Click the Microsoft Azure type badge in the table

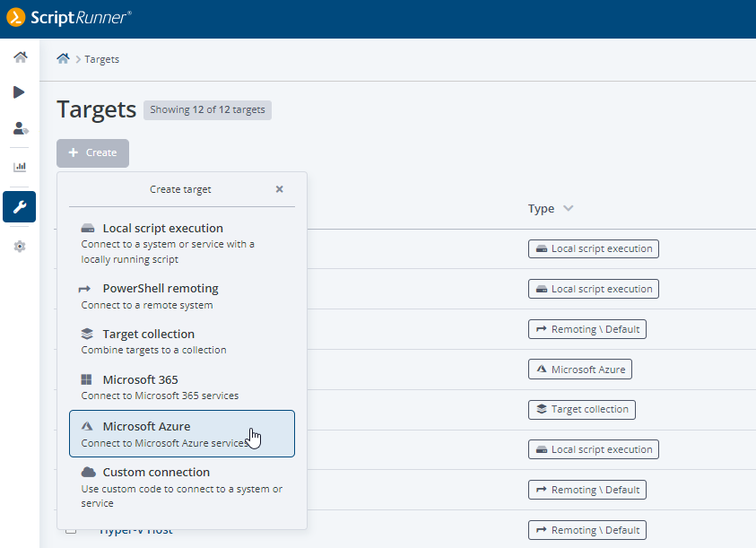(x=580, y=370)
